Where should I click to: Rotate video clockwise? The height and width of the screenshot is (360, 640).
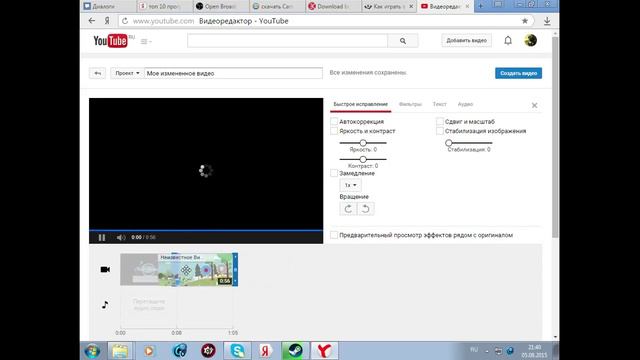coord(348,209)
